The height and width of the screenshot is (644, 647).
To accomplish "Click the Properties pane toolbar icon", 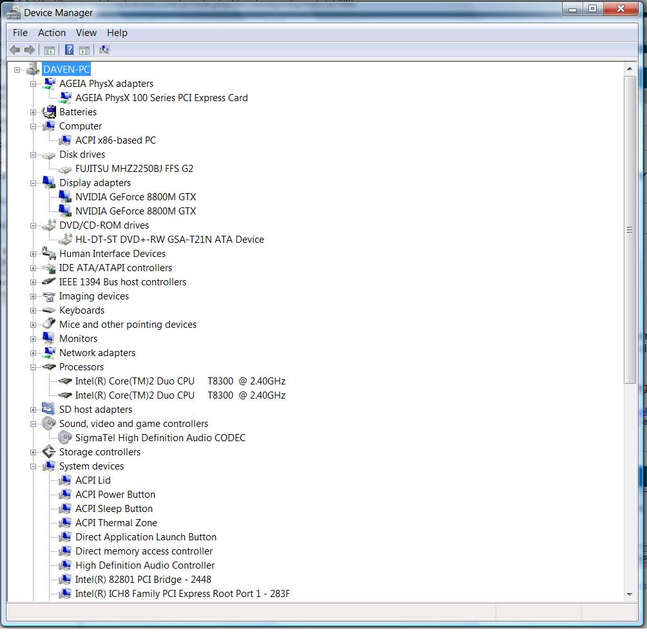I will click(84, 50).
